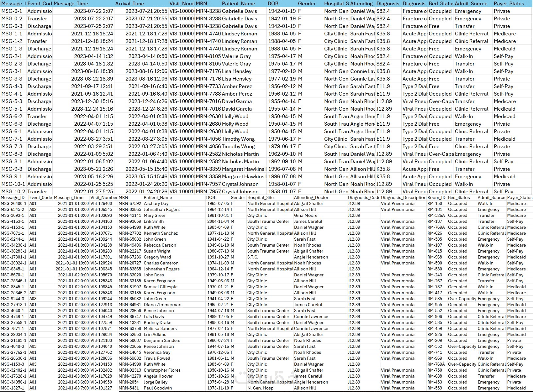The height and width of the screenshot is (392, 533).
Task: Click message time 2023-12-30 15:16
Action: pyautogui.click(x=92, y=101)
